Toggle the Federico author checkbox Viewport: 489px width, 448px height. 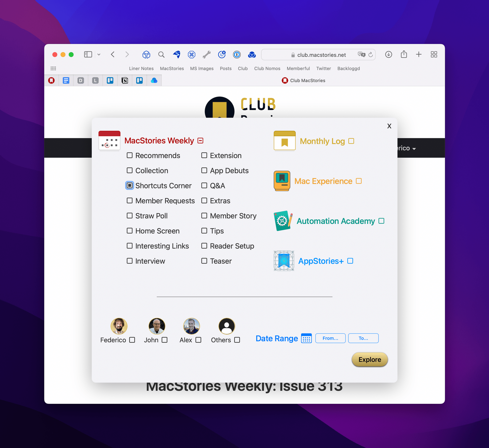pos(132,339)
